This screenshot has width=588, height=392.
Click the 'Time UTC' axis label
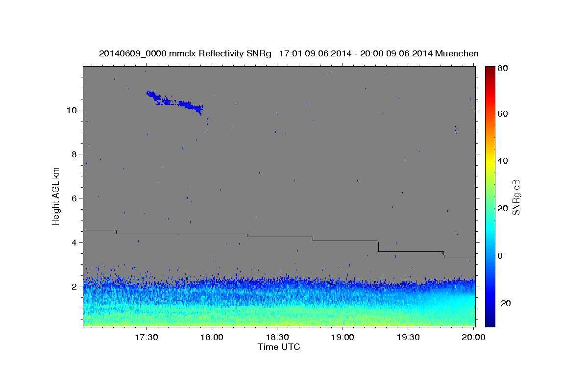pos(279,347)
